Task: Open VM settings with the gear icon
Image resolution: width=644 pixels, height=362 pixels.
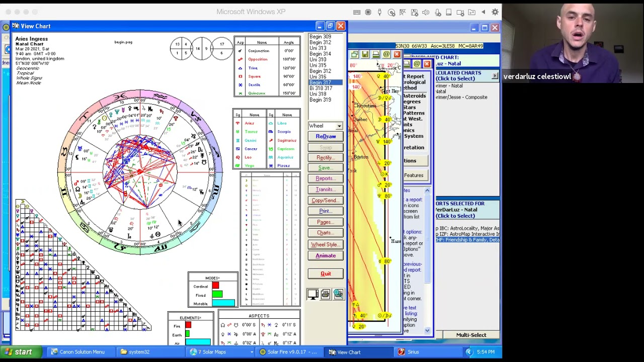Action: coord(495,12)
